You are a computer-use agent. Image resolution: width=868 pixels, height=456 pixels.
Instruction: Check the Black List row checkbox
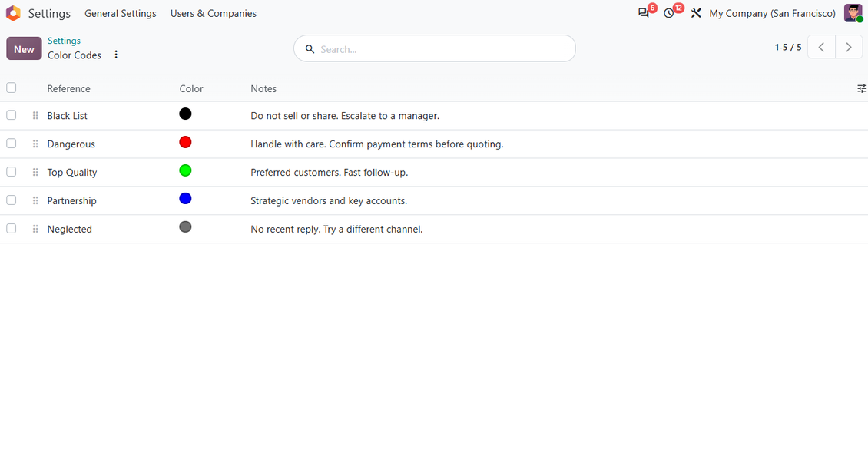(x=11, y=115)
